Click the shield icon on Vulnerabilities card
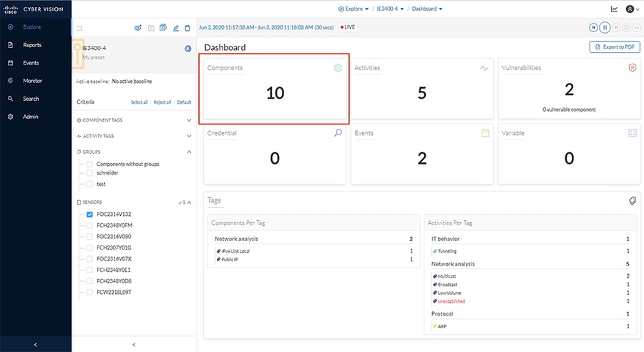The height and width of the screenshot is (352, 644). [x=633, y=68]
